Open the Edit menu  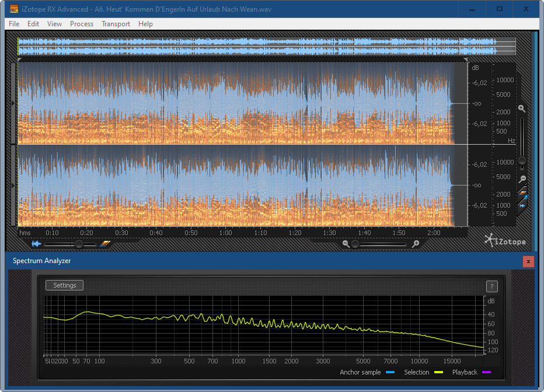coord(33,24)
